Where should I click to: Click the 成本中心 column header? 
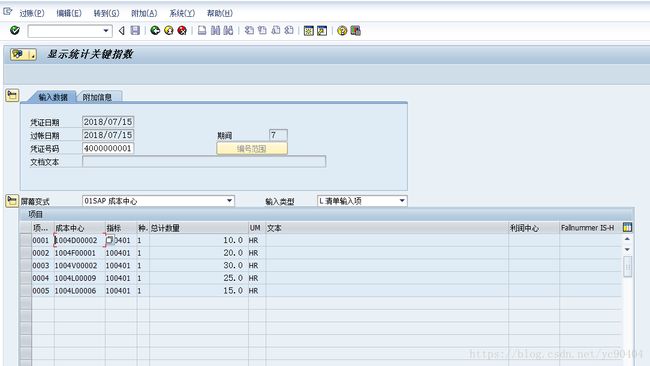(79, 228)
